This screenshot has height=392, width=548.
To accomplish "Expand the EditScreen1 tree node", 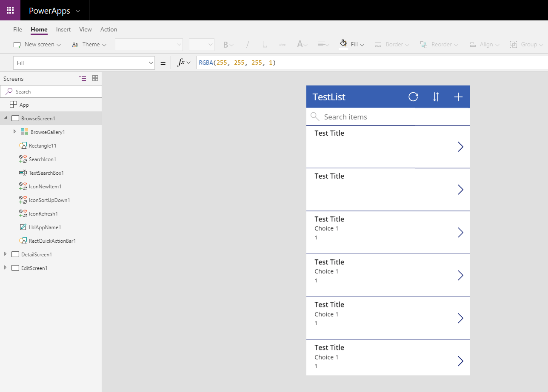I will (6, 268).
